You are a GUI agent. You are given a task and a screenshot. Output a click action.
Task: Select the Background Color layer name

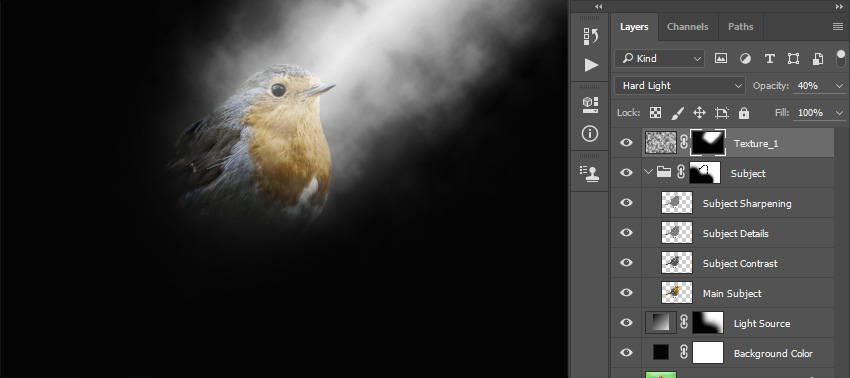click(773, 354)
